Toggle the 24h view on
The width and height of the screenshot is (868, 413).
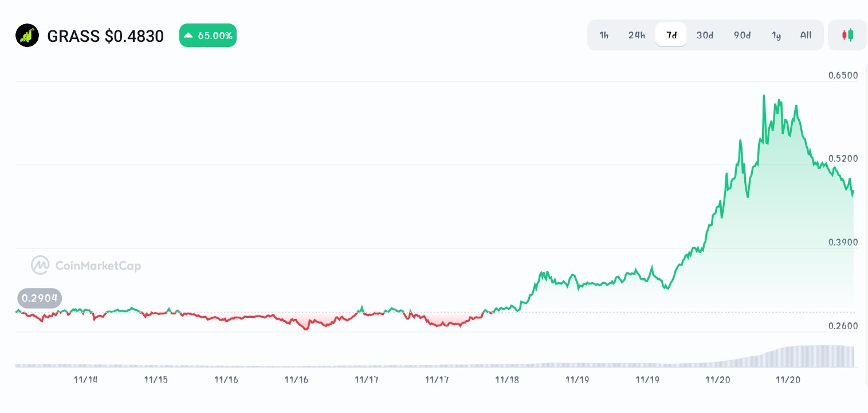637,35
